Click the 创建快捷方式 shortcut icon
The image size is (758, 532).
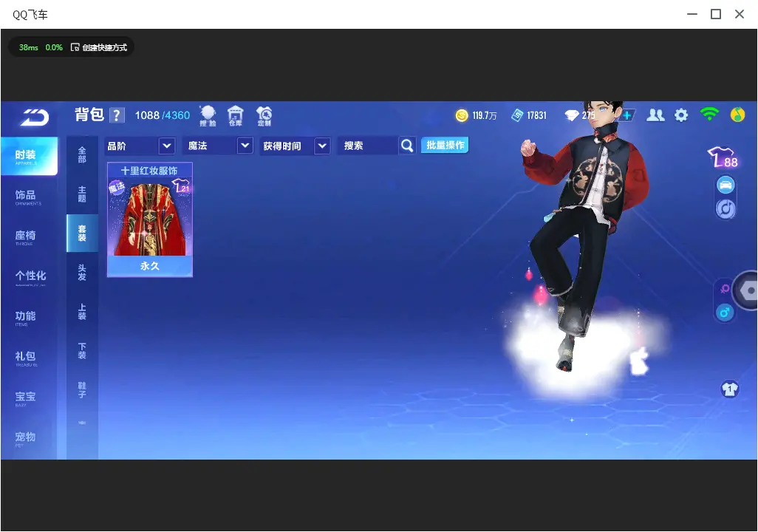coord(75,47)
